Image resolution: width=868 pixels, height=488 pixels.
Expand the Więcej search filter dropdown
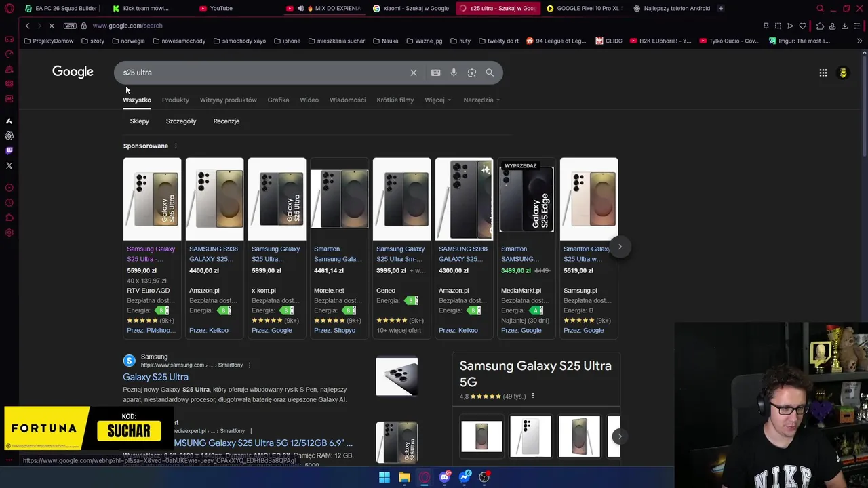click(x=437, y=100)
